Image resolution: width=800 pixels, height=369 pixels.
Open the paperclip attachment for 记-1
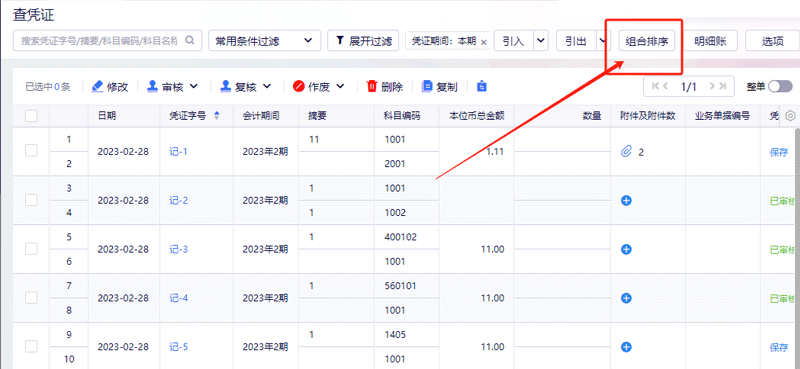tap(626, 152)
